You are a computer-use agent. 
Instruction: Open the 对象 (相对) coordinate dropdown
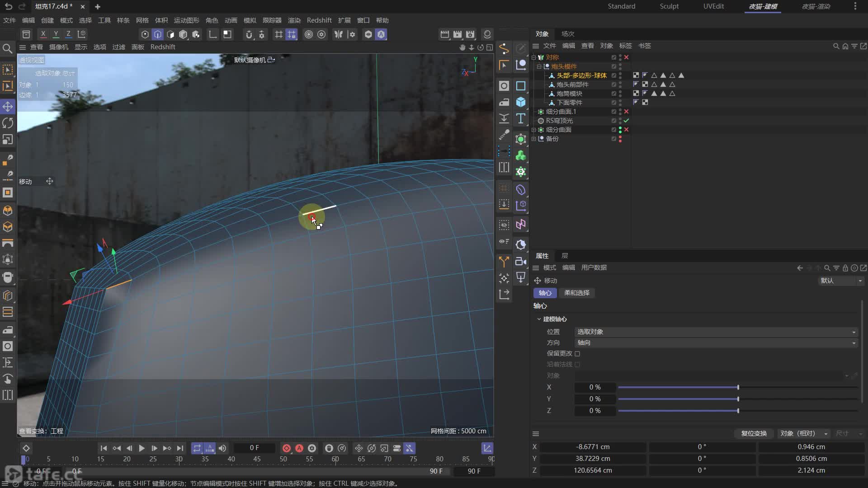click(x=804, y=433)
